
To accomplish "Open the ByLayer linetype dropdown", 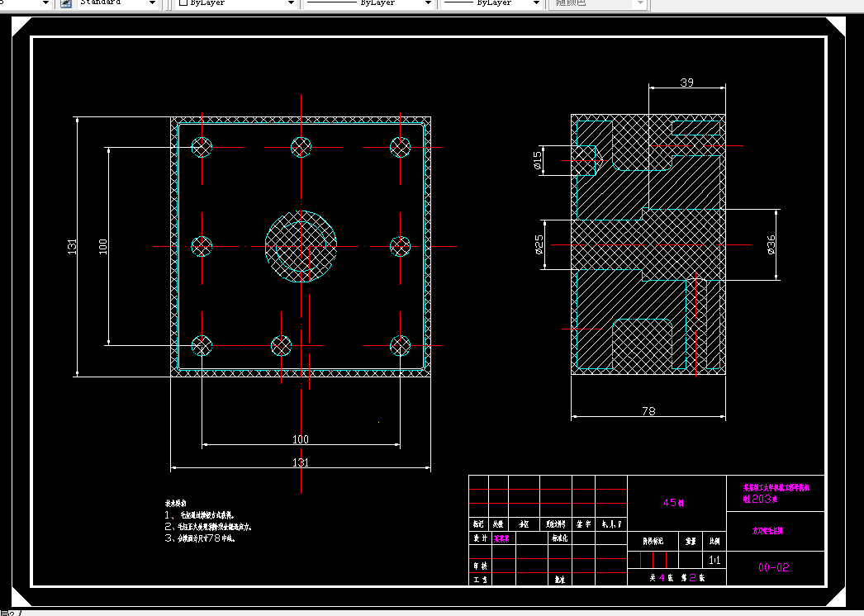I will [x=428, y=2].
